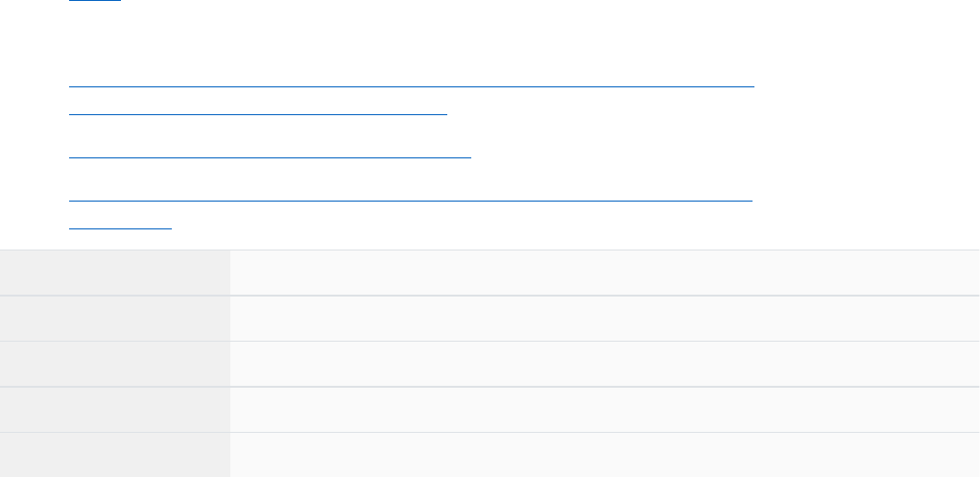Viewport: 980px width, 477px height.
Task: Click the gray label cell in the third table row
Action: [115, 364]
